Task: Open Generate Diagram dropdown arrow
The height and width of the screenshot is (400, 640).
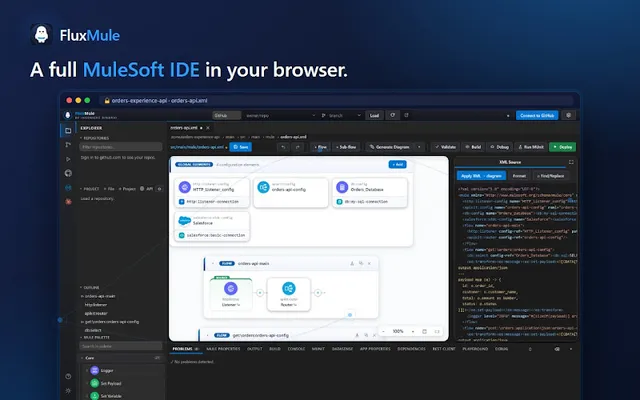Action: pyautogui.click(x=419, y=147)
